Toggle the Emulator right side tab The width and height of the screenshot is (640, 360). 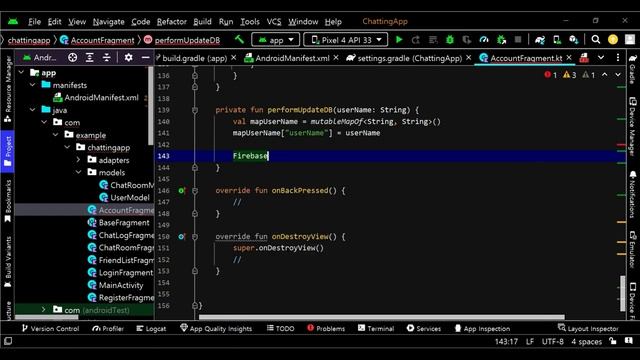(632, 249)
